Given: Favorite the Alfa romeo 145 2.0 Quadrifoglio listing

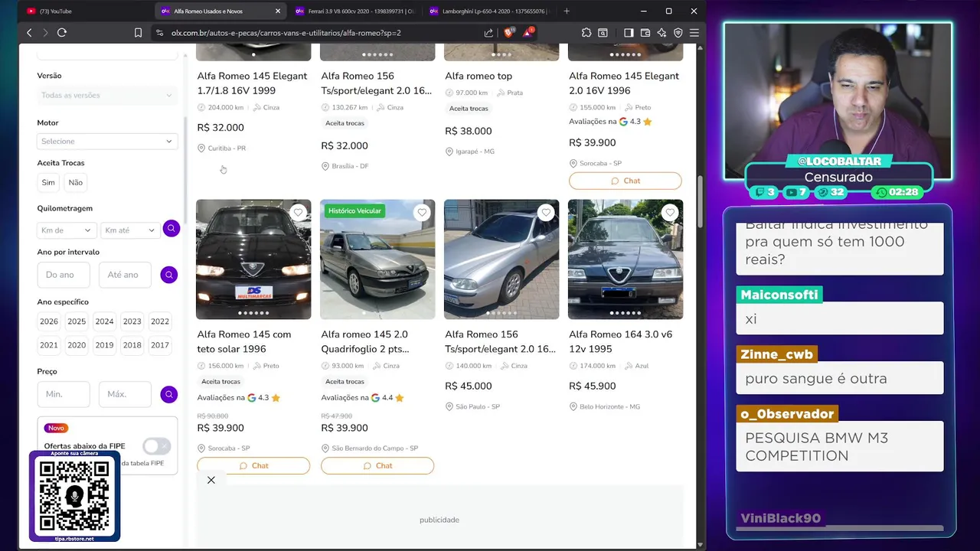Looking at the screenshot, I should coord(422,213).
